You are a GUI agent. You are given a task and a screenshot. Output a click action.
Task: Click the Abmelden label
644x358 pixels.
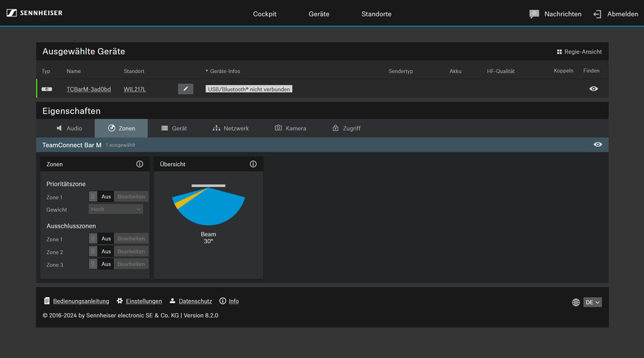click(623, 14)
